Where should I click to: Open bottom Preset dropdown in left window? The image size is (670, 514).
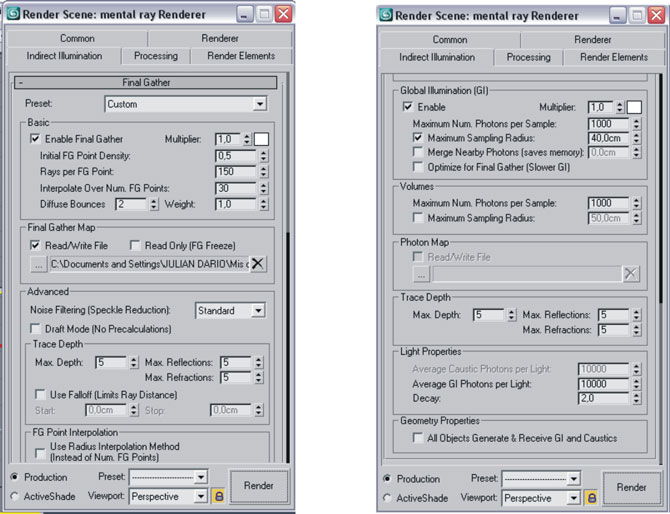tap(168, 477)
